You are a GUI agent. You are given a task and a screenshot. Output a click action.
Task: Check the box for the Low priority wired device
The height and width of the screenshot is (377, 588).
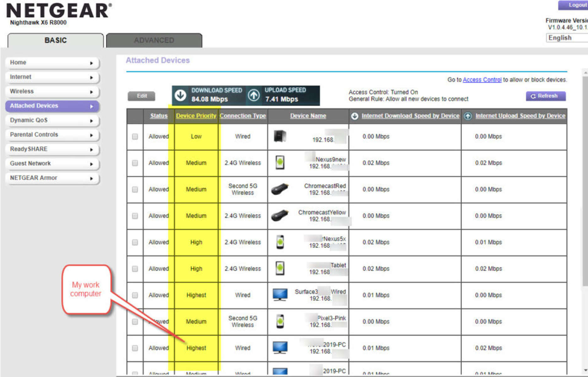click(x=135, y=136)
